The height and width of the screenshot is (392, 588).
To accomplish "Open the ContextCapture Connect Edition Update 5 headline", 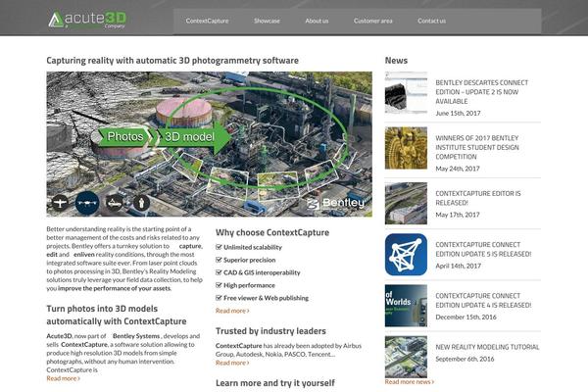I will click(483, 249).
